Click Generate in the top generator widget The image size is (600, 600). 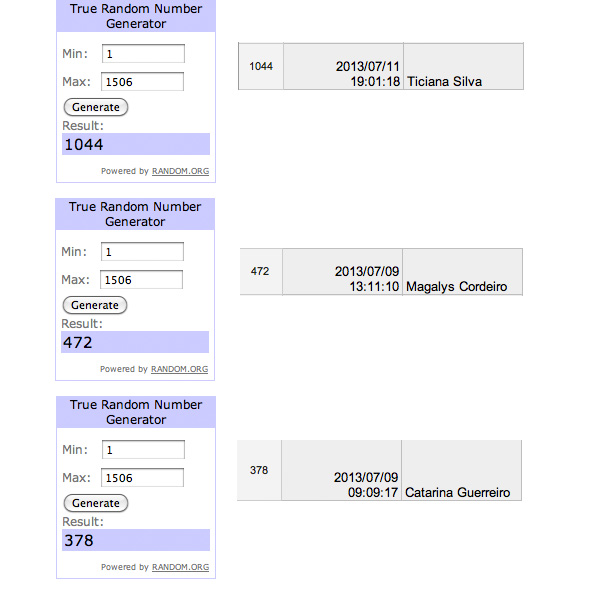coord(96,107)
